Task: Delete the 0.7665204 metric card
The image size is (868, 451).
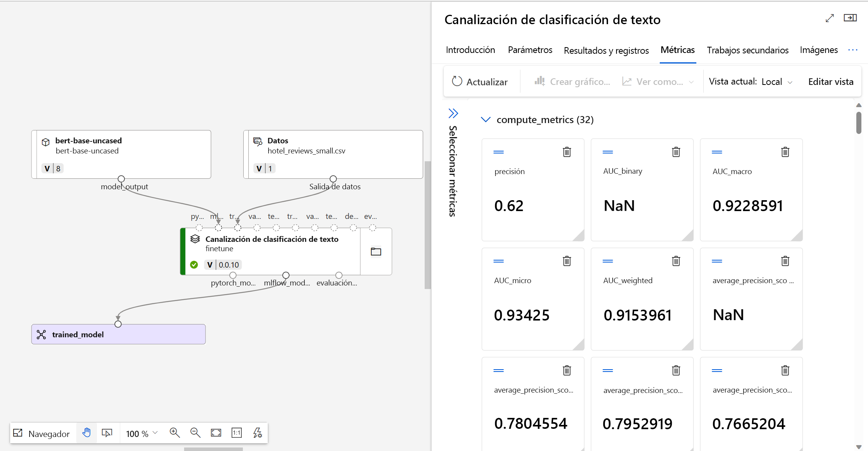Action: (x=785, y=370)
